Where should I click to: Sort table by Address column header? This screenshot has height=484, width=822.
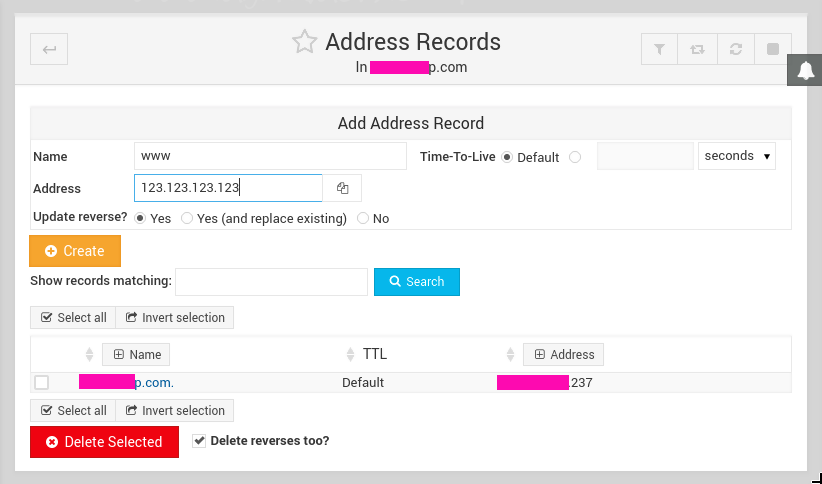pyautogui.click(x=563, y=354)
